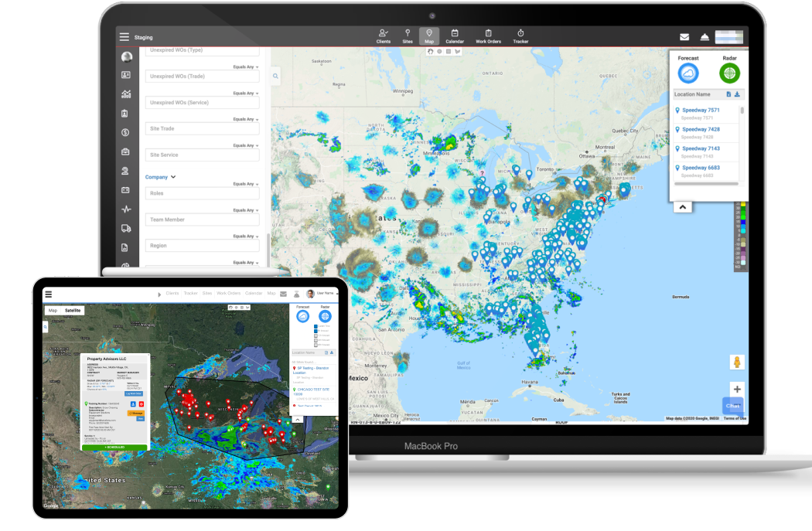Open the Equals Any dropdown above Unexpired WOs (Trade)
812x531 pixels.
coord(245,66)
